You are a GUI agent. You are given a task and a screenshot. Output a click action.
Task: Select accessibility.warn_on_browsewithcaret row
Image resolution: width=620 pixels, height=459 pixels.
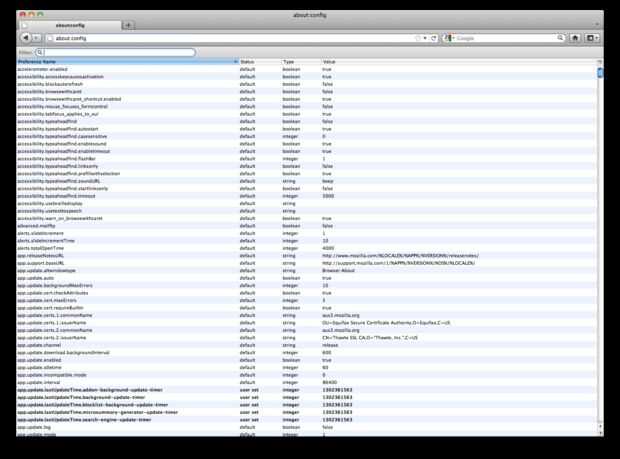tap(306, 218)
